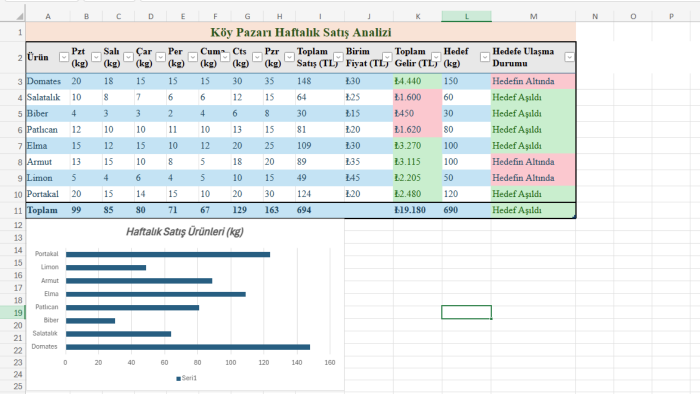Click the Armut product cell
Image resolution: width=700 pixels, height=394 pixels.
click(x=48, y=162)
